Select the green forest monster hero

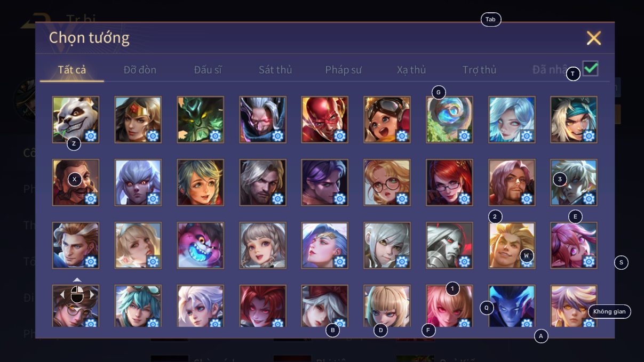tap(200, 119)
